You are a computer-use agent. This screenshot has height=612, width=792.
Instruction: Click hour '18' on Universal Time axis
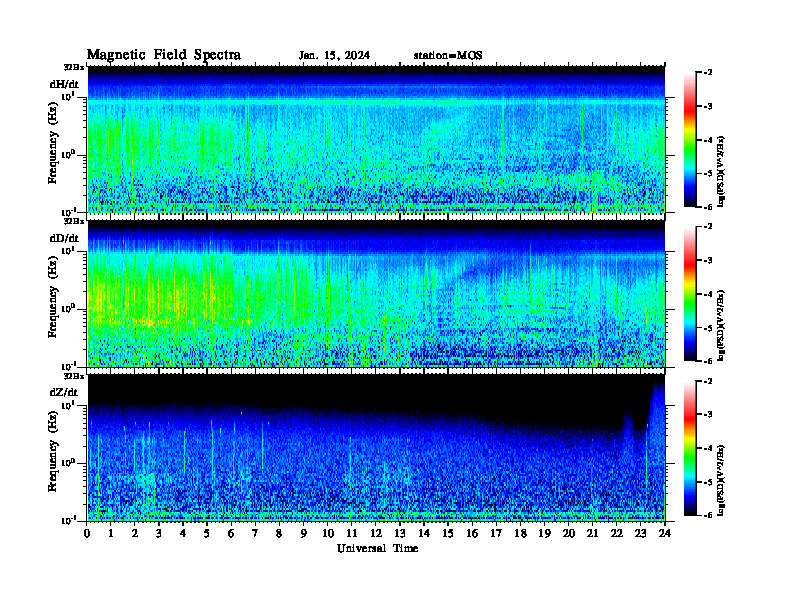(520, 533)
